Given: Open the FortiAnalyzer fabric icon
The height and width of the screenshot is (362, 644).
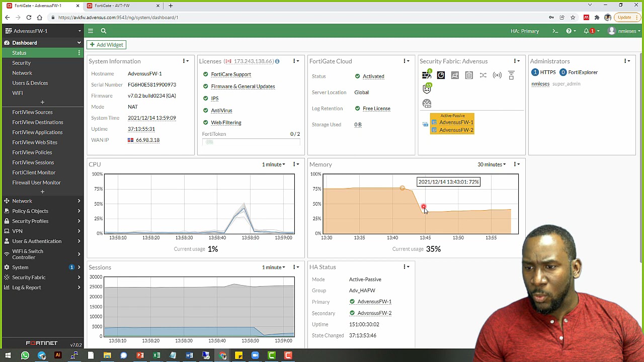Looking at the screenshot, I should click(441, 75).
